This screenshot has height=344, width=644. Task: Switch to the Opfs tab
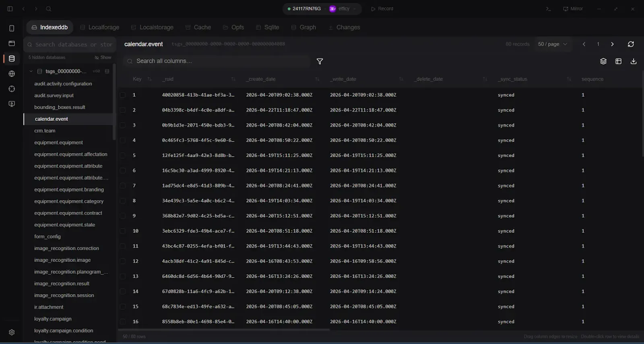point(233,27)
